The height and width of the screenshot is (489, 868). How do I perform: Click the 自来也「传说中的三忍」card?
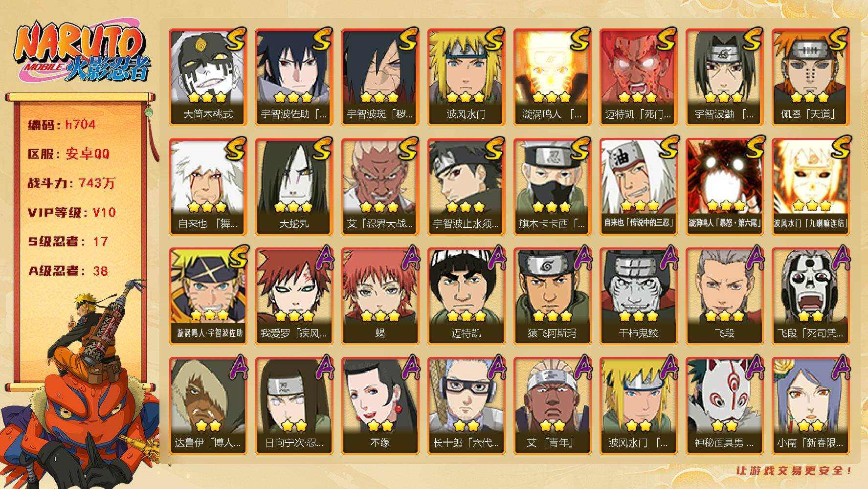click(638, 187)
